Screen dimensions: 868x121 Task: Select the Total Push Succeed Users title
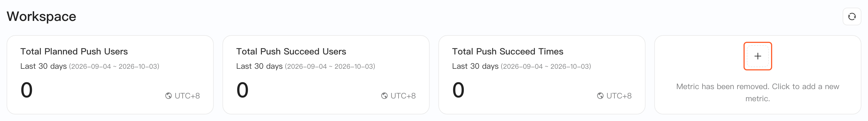[291, 51]
